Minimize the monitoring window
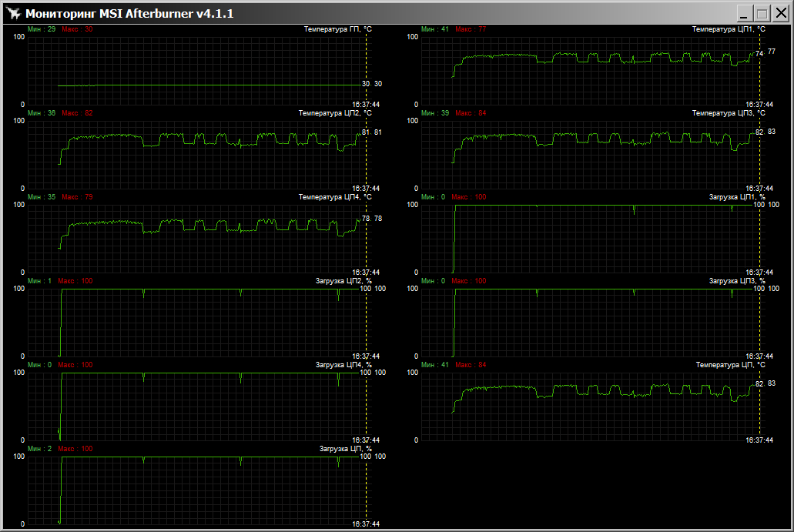This screenshot has height=532, width=794. (x=745, y=14)
